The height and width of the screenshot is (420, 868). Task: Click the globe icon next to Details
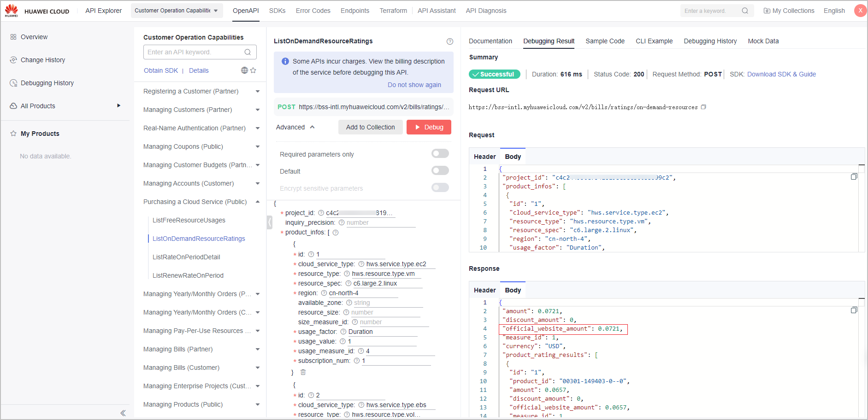point(244,70)
